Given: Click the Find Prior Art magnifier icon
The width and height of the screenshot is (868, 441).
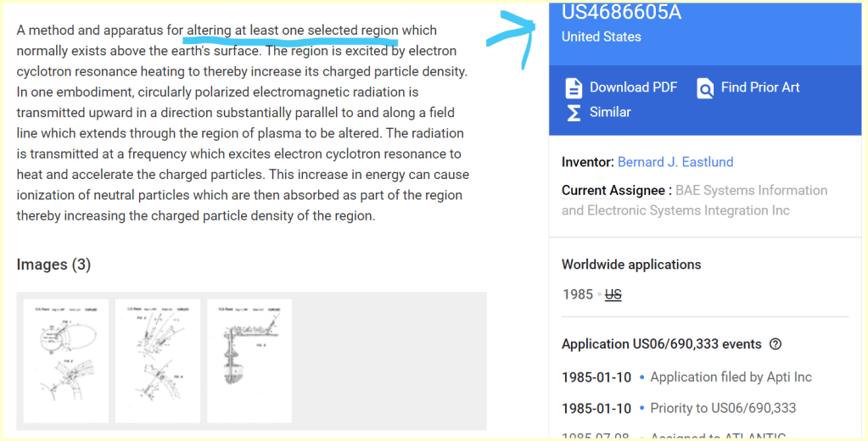Looking at the screenshot, I should click(x=705, y=87).
